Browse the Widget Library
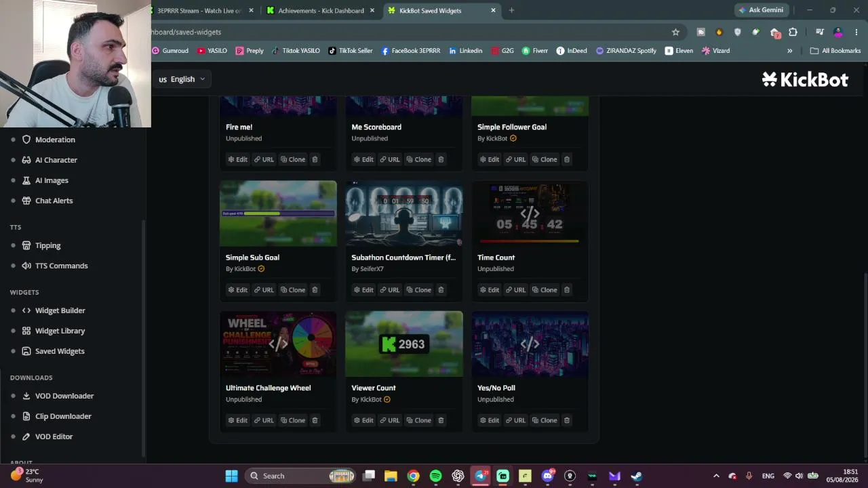Viewport: 868px width, 488px height. pyautogui.click(x=60, y=331)
